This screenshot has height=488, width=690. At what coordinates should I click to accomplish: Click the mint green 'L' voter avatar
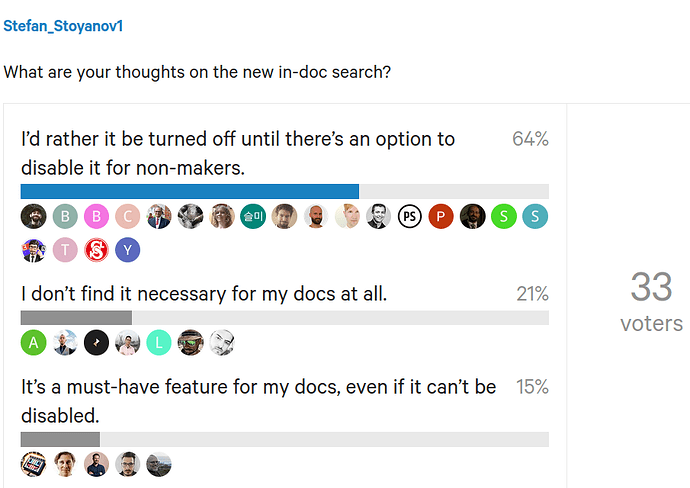click(x=159, y=343)
